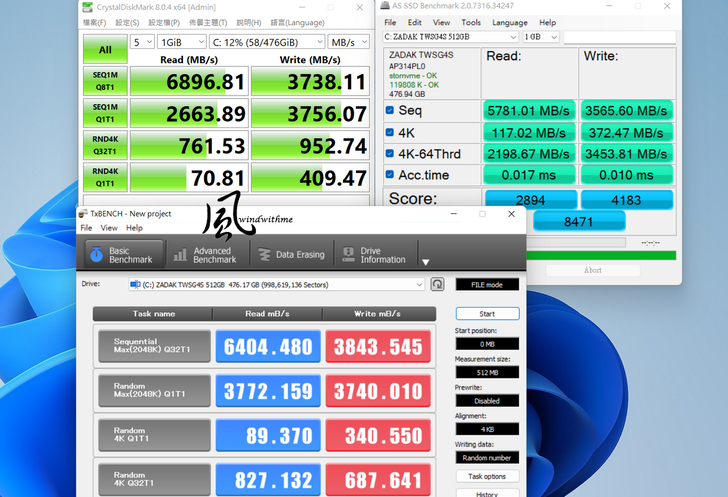Uncheck the Seq test checkbox

point(390,110)
